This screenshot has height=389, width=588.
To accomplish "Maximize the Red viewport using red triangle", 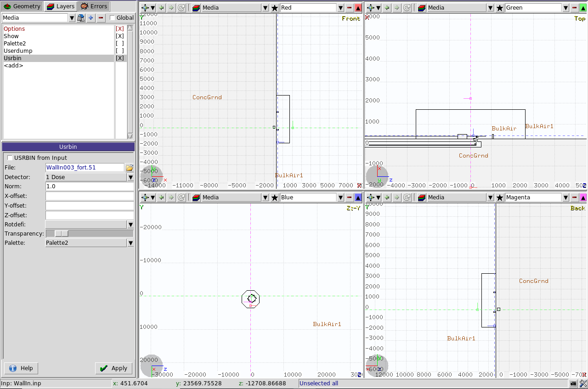I will pos(358,8).
